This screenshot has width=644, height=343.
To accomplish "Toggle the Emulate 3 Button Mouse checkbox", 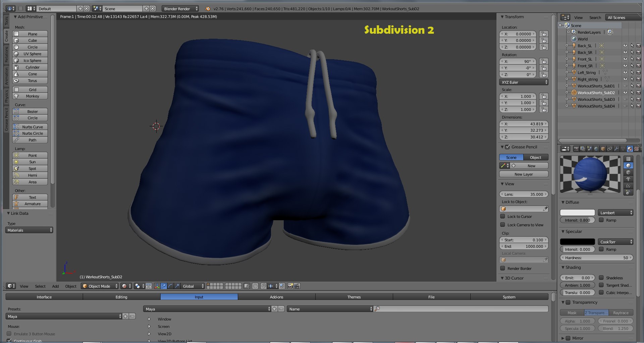I will point(9,334).
